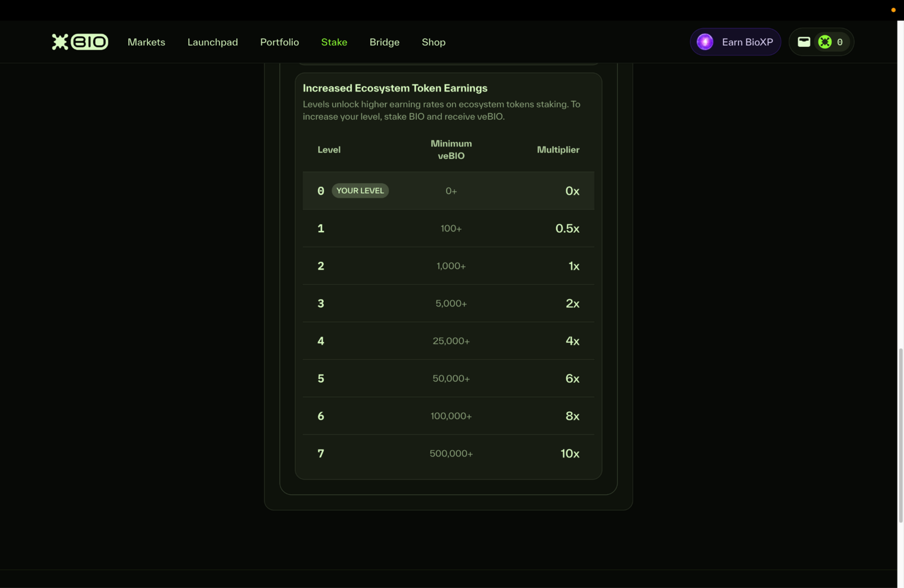Click the Increased Ecosystem Token Earnings heading
The image size is (904, 588).
coord(395,88)
